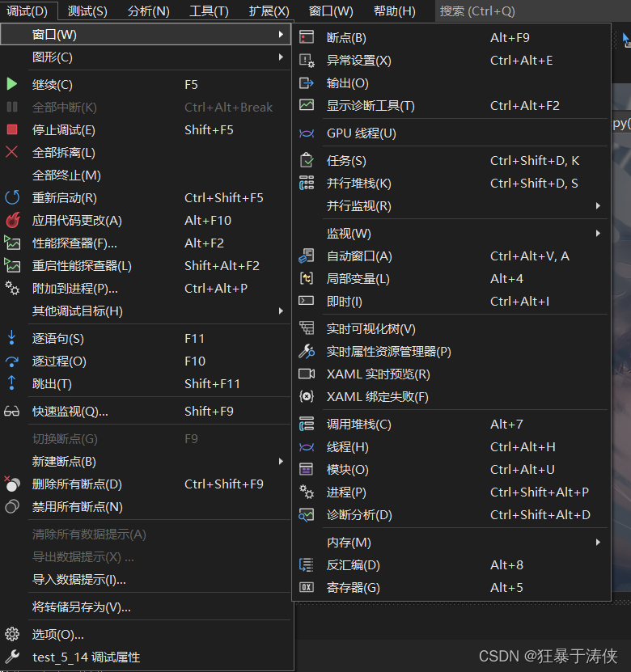Screen dimensions: 631x672
Task: Open the 扩展(X) menu in the menu bar
Action: [x=269, y=11]
